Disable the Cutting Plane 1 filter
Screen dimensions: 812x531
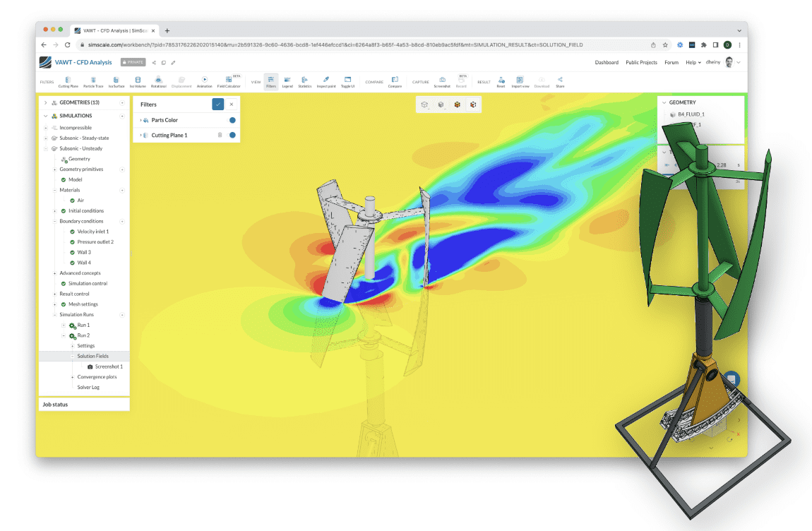[232, 135]
